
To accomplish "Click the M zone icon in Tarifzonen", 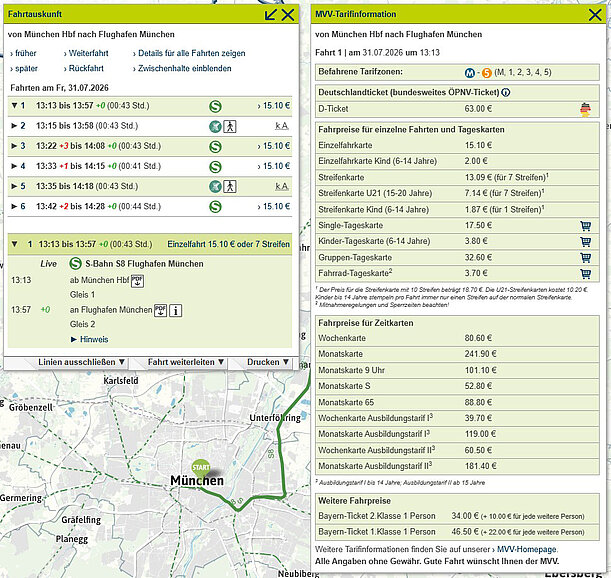I will (x=470, y=72).
